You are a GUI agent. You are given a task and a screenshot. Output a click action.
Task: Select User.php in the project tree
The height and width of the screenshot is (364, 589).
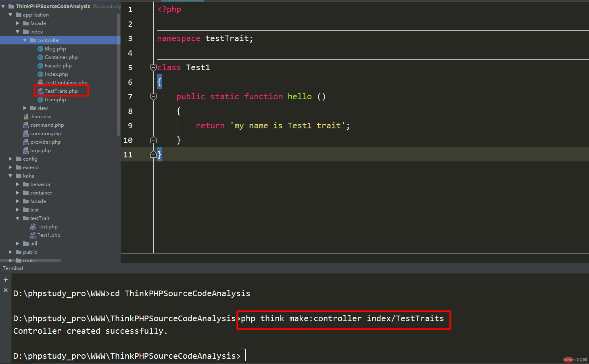(55, 100)
